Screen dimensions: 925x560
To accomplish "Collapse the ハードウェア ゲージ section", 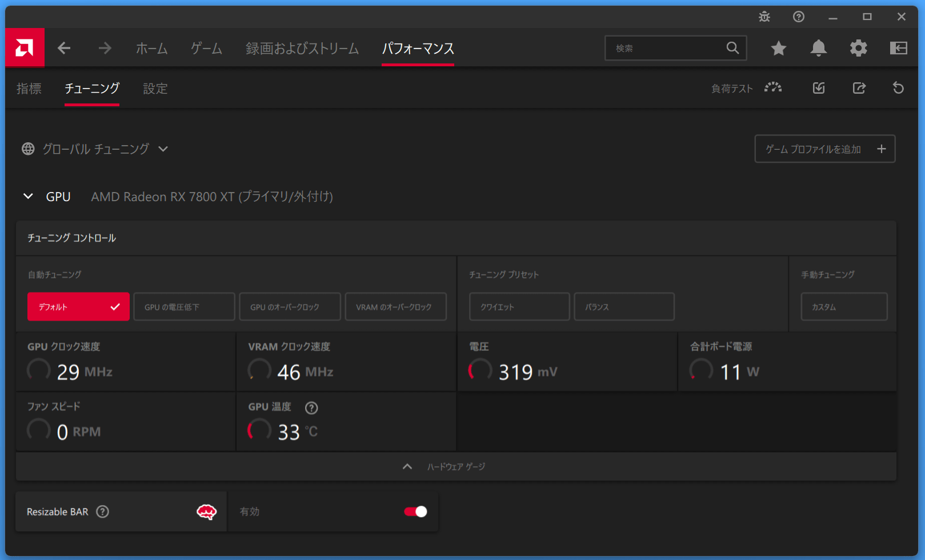I will click(456, 466).
